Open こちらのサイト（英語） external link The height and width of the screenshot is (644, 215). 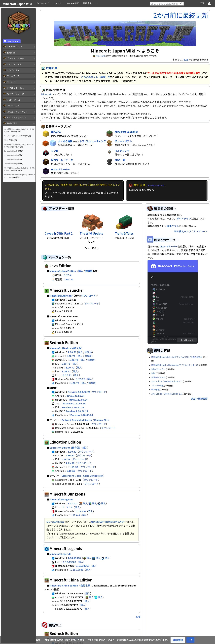(x=95, y=77)
